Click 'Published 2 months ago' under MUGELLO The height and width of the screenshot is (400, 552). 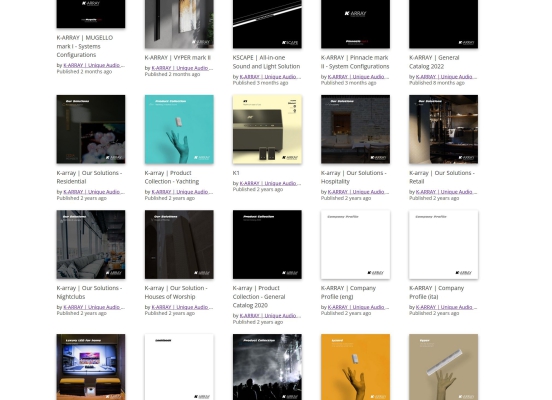pyautogui.click(x=84, y=71)
